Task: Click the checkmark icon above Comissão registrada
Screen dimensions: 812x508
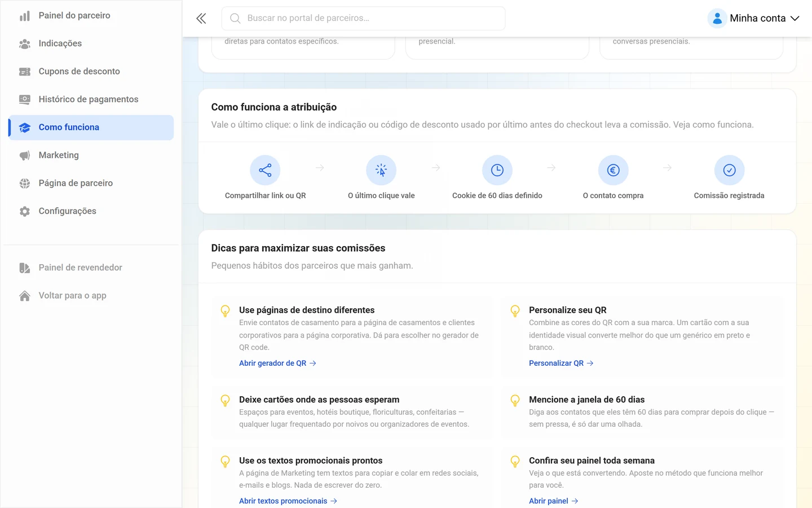Action: (x=730, y=170)
